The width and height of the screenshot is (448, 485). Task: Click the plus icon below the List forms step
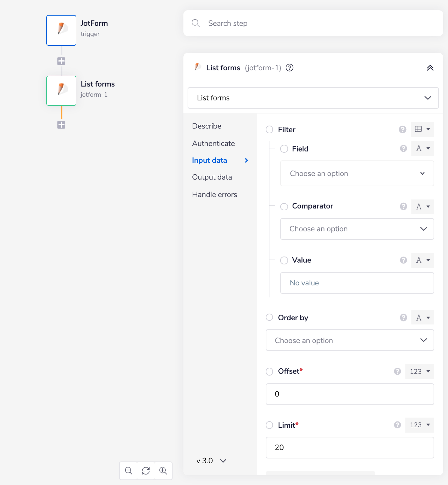coord(61,125)
